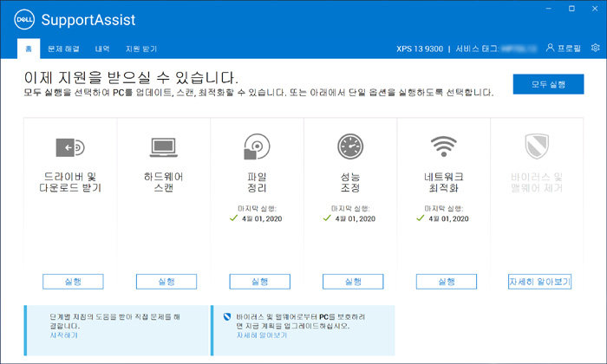Run 파일 정리 with 실행 button

(260, 282)
